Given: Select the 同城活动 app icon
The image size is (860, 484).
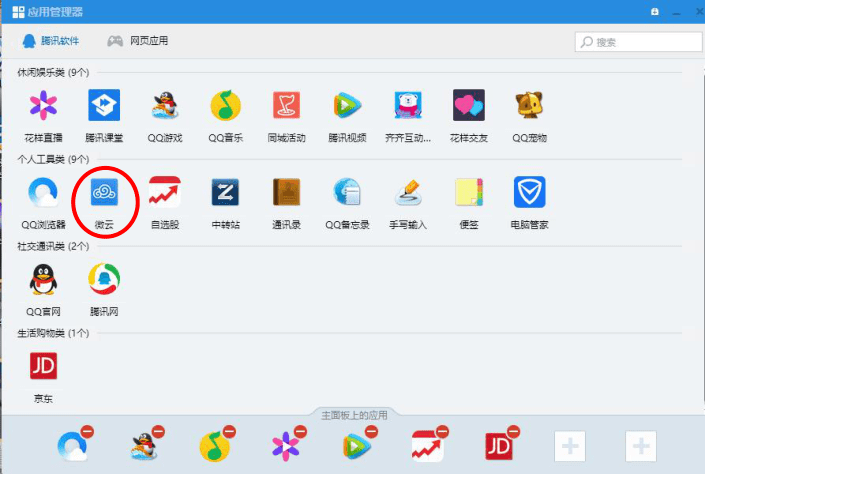Looking at the screenshot, I should [x=286, y=105].
